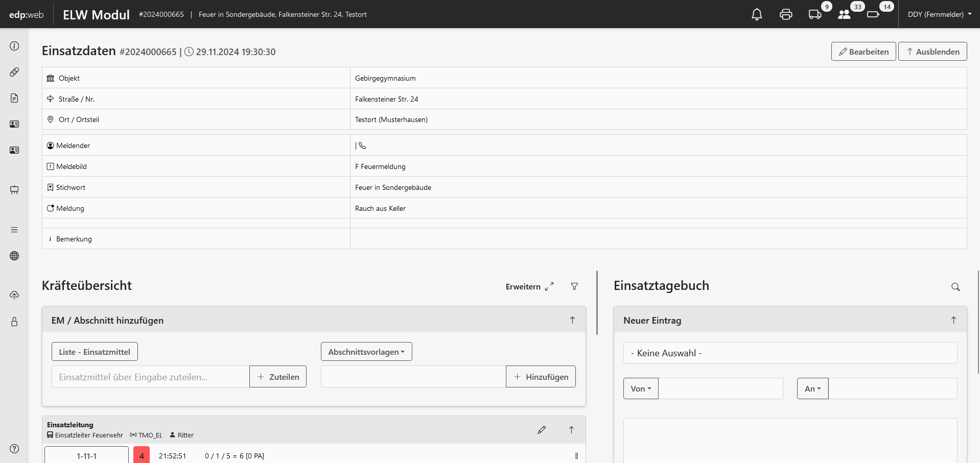Click the padlock icon in the sidebar
Viewport: 980px width, 463px height.
click(14, 322)
